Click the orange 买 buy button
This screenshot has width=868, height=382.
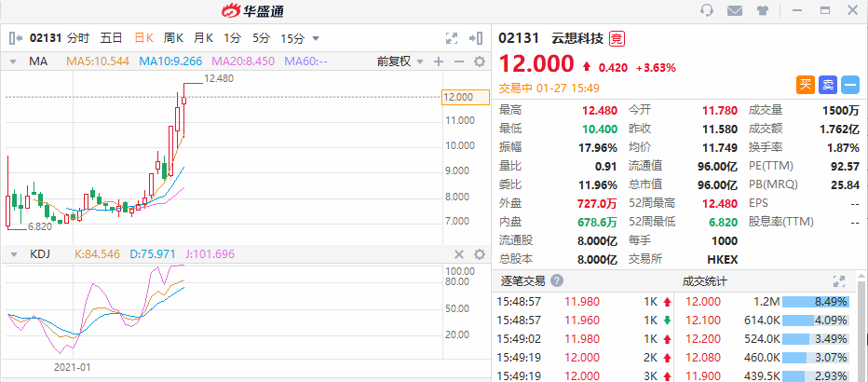(806, 85)
